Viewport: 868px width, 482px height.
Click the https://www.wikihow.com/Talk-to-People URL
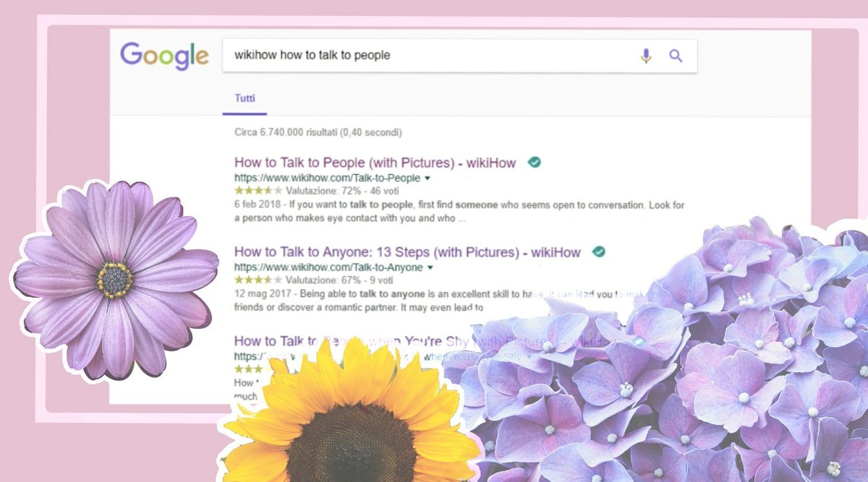click(327, 178)
